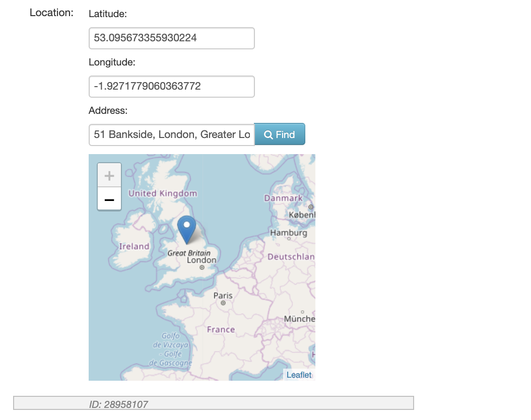Image resolution: width=531 pixels, height=420 pixels.
Task: Click the Find button
Action: tap(280, 134)
